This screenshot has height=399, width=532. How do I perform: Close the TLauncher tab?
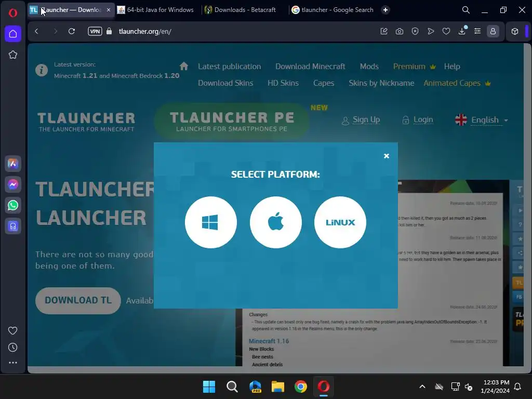point(109,10)
